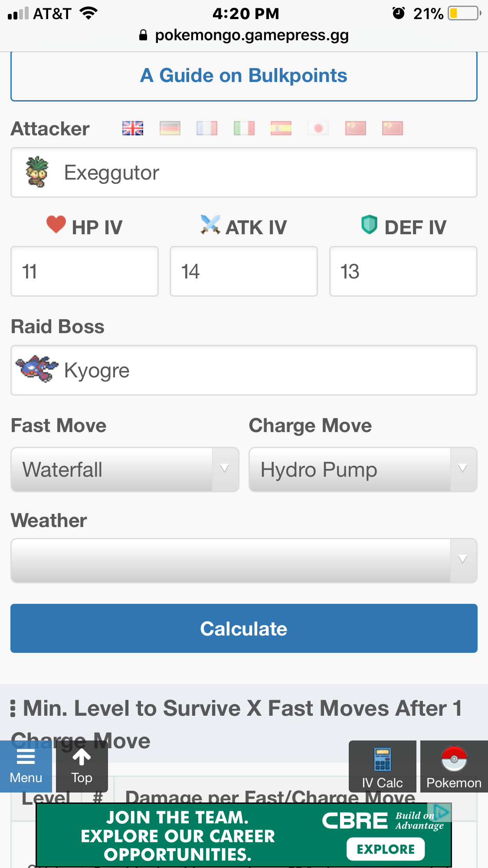
Task: Select the Spanish flag language
Action: (281, 128)
